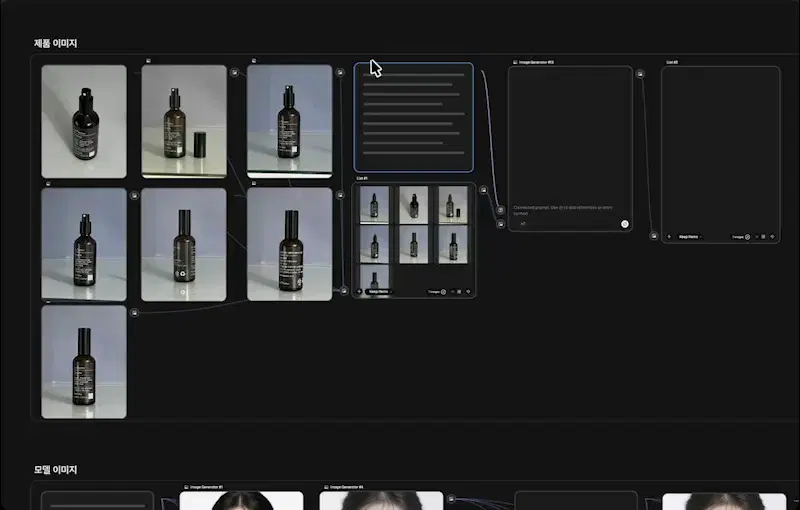
Task: Click List #1 image output port
Action: click(483, 190)
